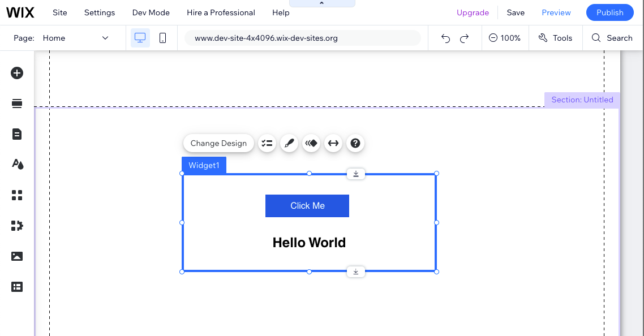Open the widget Animation diamond icon
This screenshot has width=644, height=336.
tap(311, 143)
